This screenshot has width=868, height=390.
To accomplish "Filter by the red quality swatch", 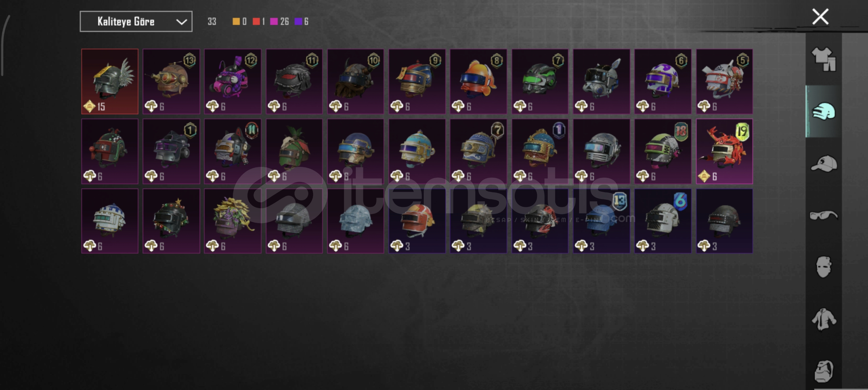I will pos(256,22).
